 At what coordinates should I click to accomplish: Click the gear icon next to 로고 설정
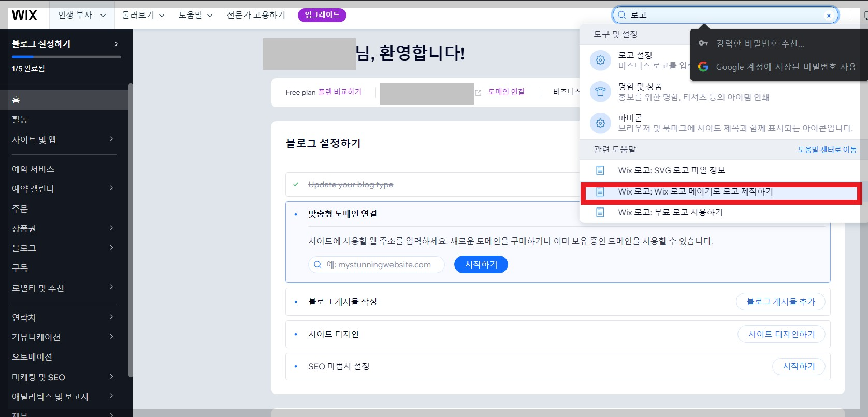600,61
